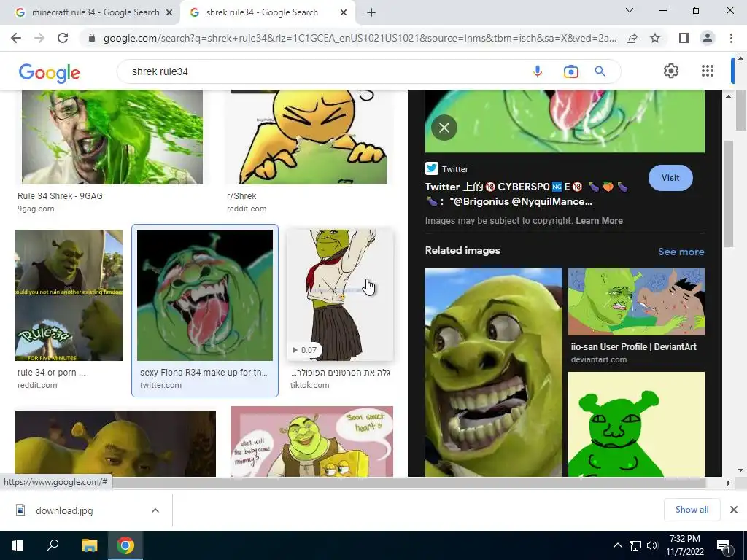
Task: Expand options for download.jpg
Action: point(155,510)
